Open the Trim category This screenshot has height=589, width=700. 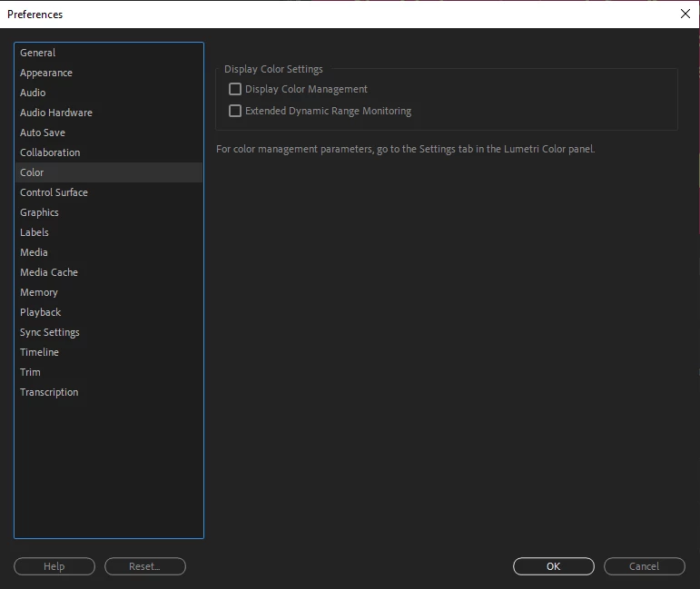[x=108, y=372]
